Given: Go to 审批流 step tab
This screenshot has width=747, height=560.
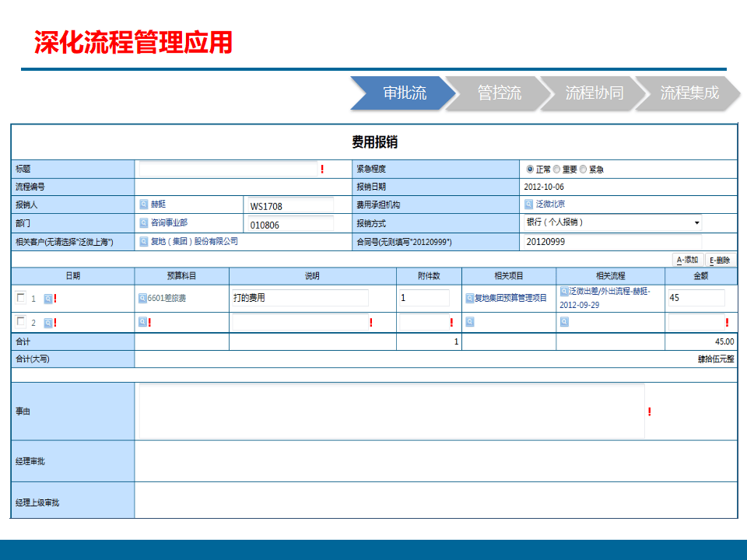Looking at the screenshot, I should coord(405,93).
